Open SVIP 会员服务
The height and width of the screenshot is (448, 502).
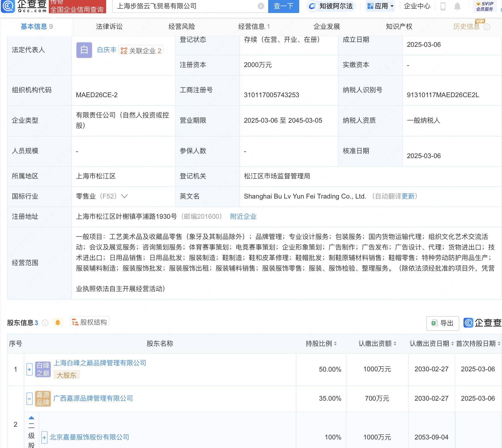[485, 6]
